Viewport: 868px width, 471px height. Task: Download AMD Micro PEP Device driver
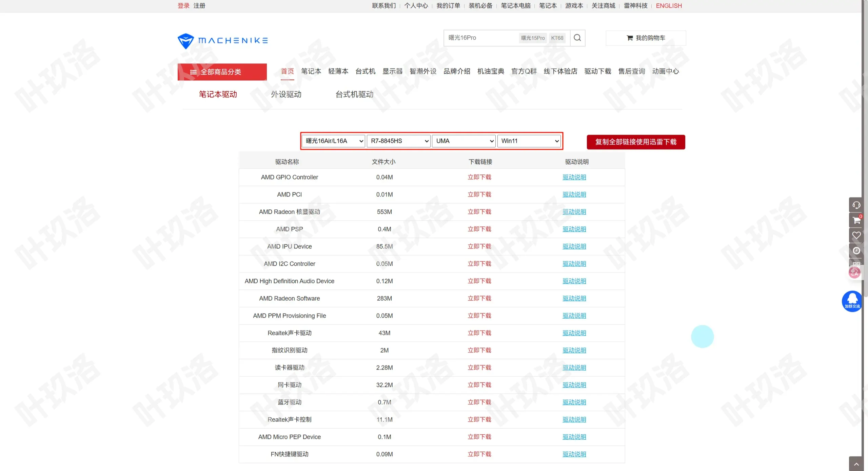pyautogui.click(x=479, y=437)
